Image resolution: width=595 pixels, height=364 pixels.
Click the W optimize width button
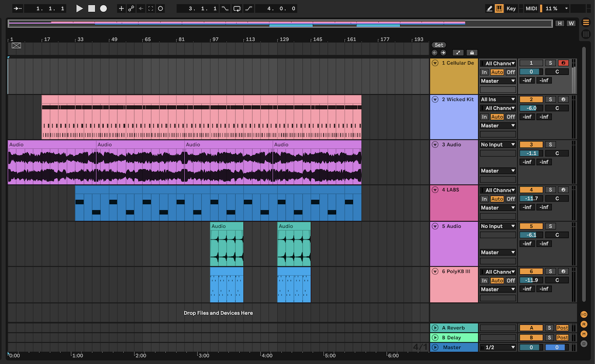571,23
